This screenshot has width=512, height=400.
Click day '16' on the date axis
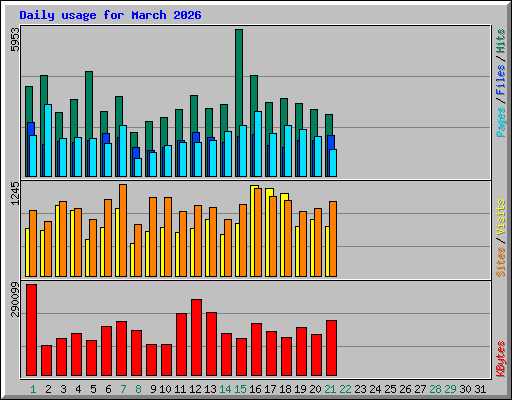255,389
